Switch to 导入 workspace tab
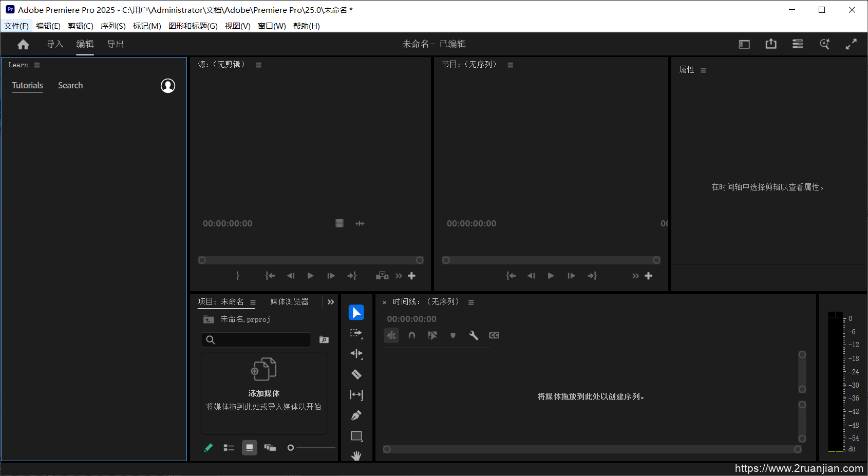 click(x=55, y=44)
